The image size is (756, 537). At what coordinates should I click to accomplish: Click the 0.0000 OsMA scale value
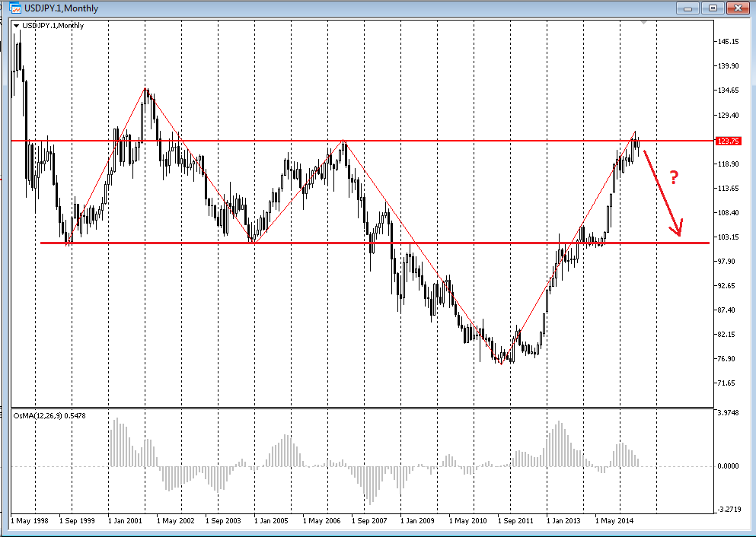tap(728, 466)
